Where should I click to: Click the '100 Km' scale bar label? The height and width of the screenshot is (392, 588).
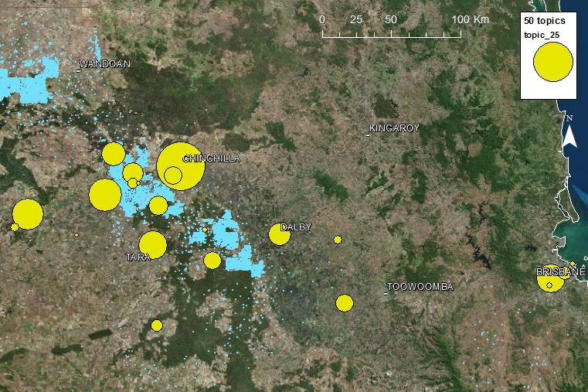pos(471,19)
